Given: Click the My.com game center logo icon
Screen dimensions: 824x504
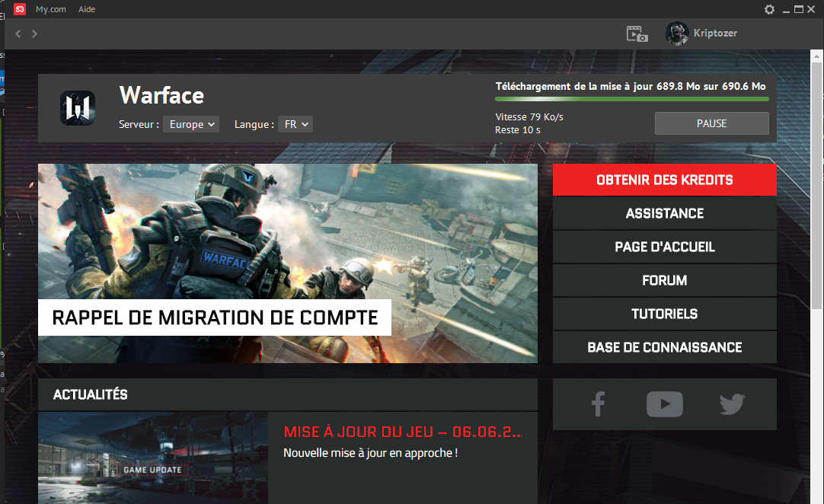Looking at the screenshot, I should pos(20,9).
